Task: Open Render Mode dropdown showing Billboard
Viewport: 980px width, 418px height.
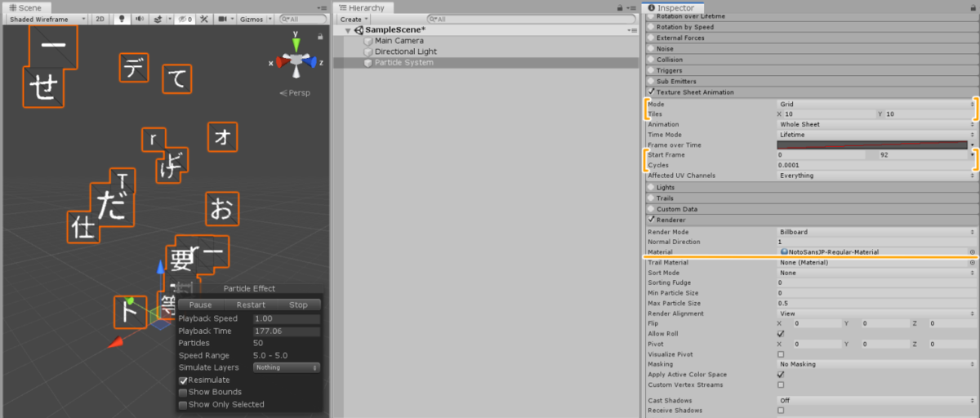Action: pos(877,232)
